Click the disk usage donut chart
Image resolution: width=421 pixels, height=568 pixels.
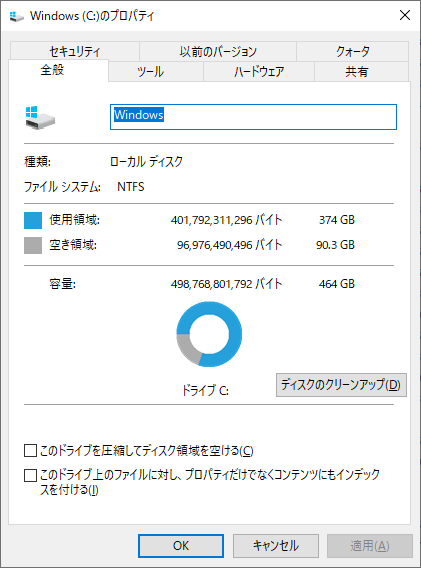point(209,334)
